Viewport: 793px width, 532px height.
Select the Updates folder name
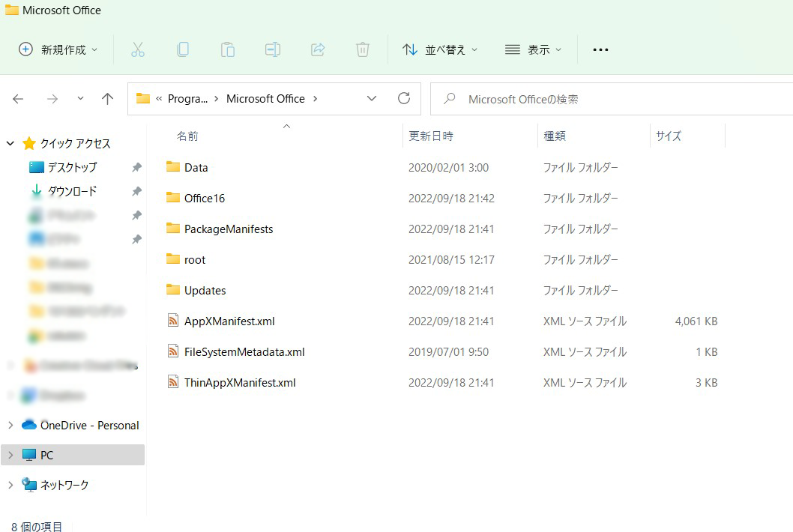point(205,291)
